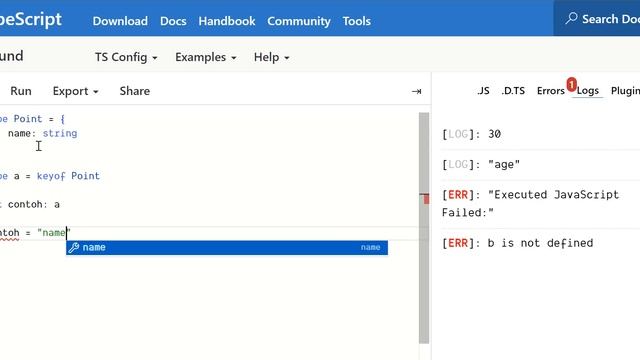
Task: Click the [LOG]: 30 entry
Action: 471,134
